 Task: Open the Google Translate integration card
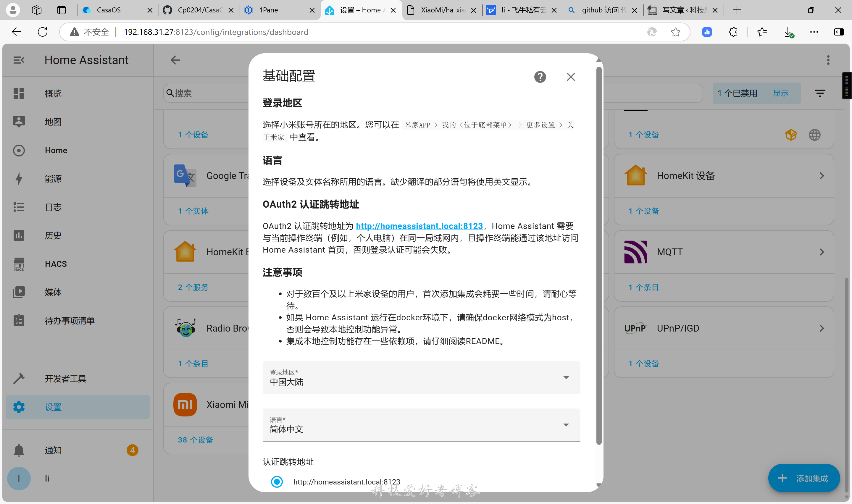point(206,176)
